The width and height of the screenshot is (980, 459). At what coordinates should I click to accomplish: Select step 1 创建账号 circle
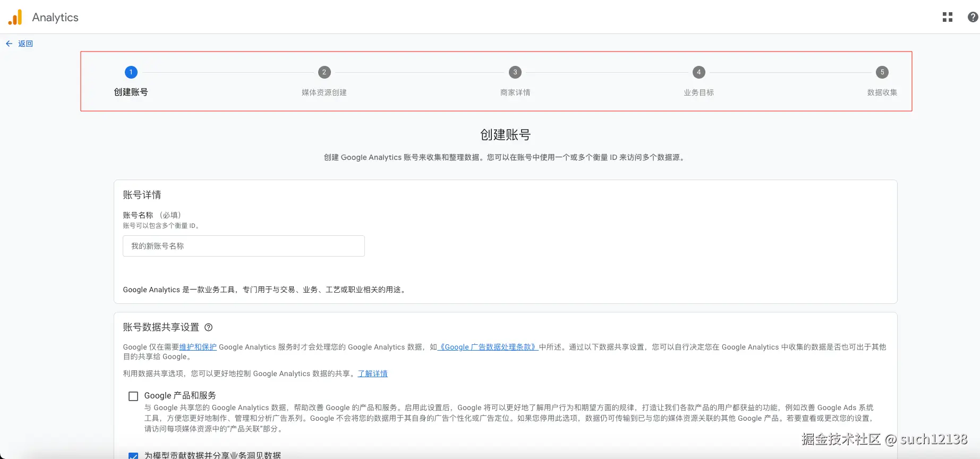coord(131,72)
